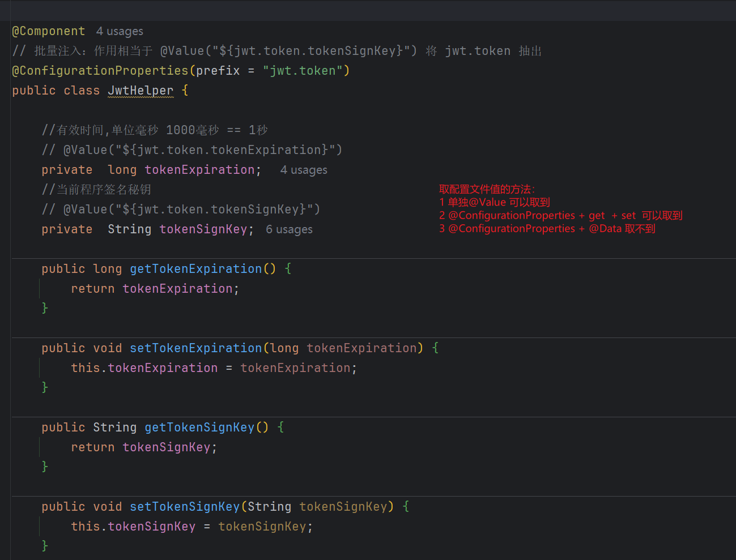Click the "jwt.token" prefix string
The height and width of the screenshot is (560, 736).
(303, 71)
